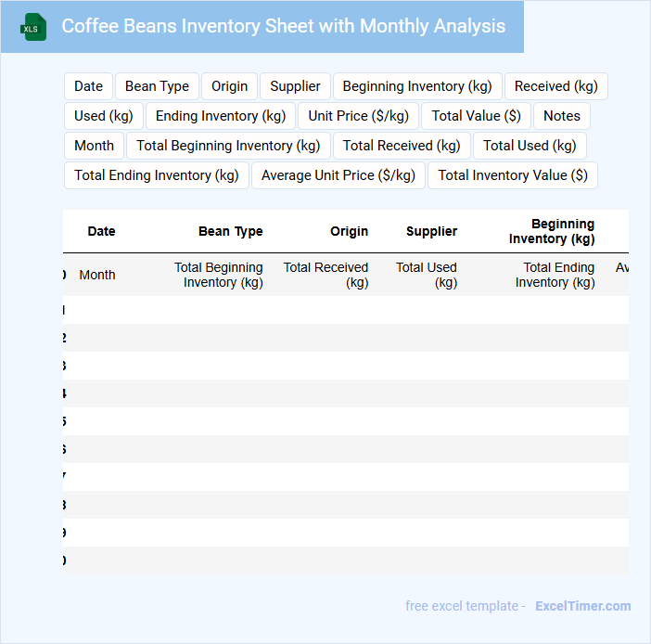Viewport: 651px width, 644px height.
Task: Choose the Received (kg) tag
Action: point(556,86)
